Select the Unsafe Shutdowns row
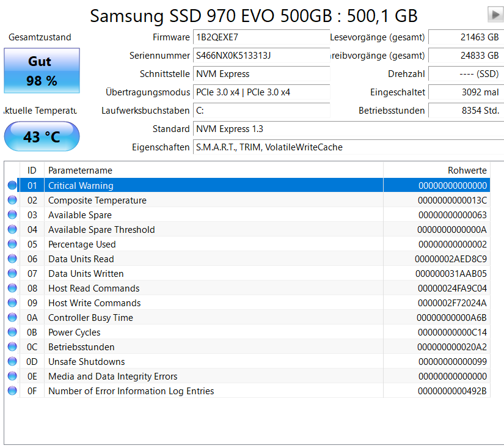This screenshot has height=448, width=504. 247,361
